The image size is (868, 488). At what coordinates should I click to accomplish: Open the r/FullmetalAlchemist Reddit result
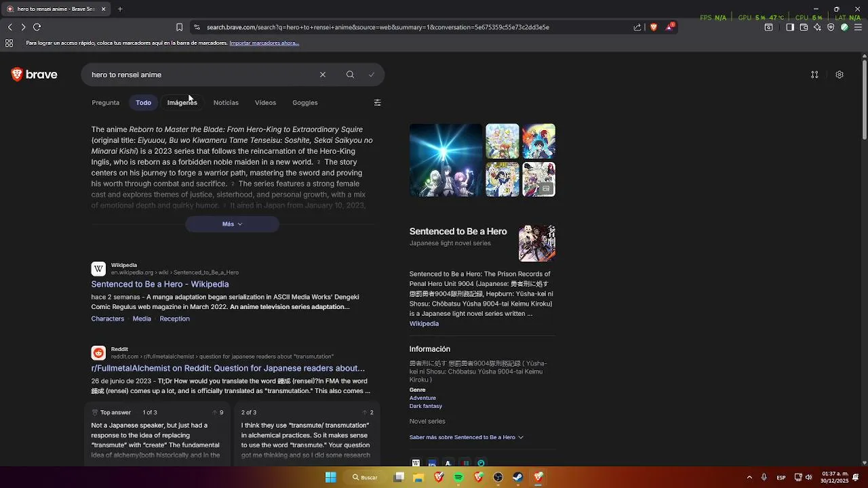pyautogui.click(x=228, y=368)
